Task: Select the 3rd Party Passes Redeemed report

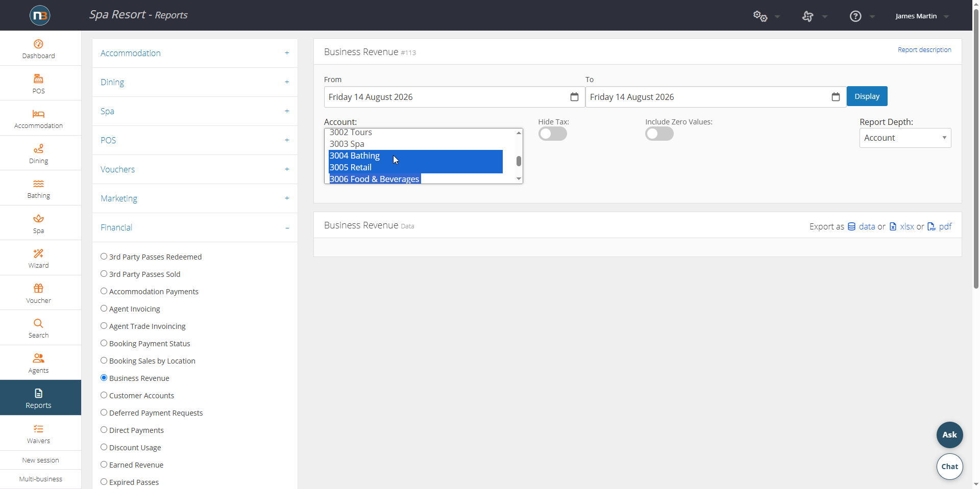Action: click(x=104, y=256)
